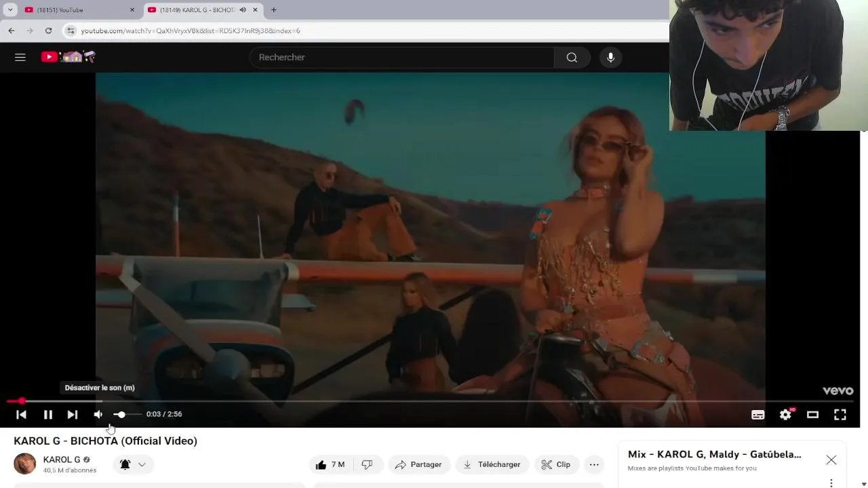This screenshot has height=488, width=868.
Task: Go forward in browser history
Action: pos(30,30)
